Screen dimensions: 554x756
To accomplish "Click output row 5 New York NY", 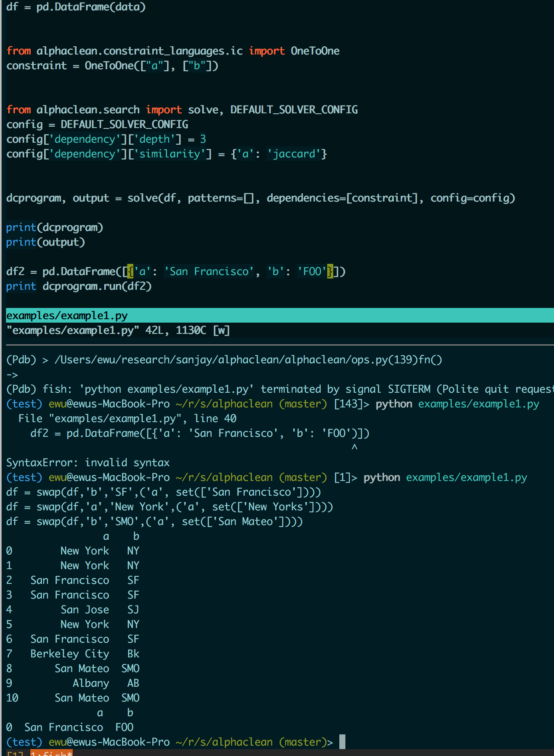I will pyautogui.click(x=73, y=625).
